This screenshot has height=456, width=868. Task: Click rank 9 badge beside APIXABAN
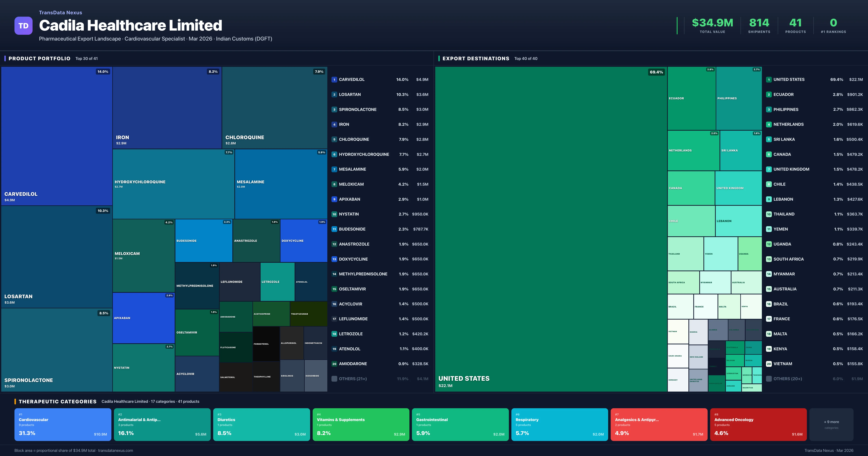(x=334, y=199)
